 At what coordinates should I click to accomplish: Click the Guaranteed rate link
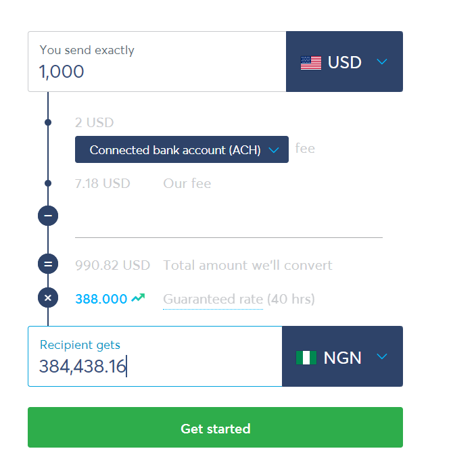pos(213,299)
